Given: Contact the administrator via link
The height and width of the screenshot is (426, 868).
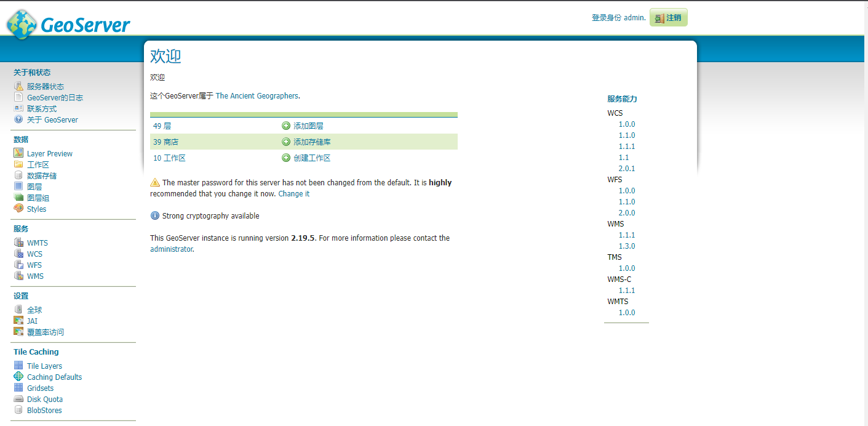Looking at the screenshot, I should [171, 249].
